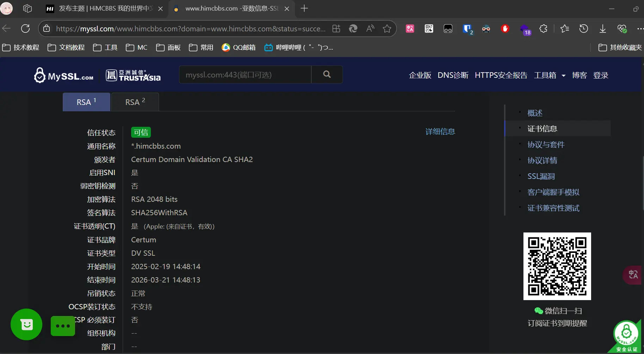Click the TrustAsia 亚洲诚信 logo
Viewport: 644px width, 354px height.
tap(133, 75)
